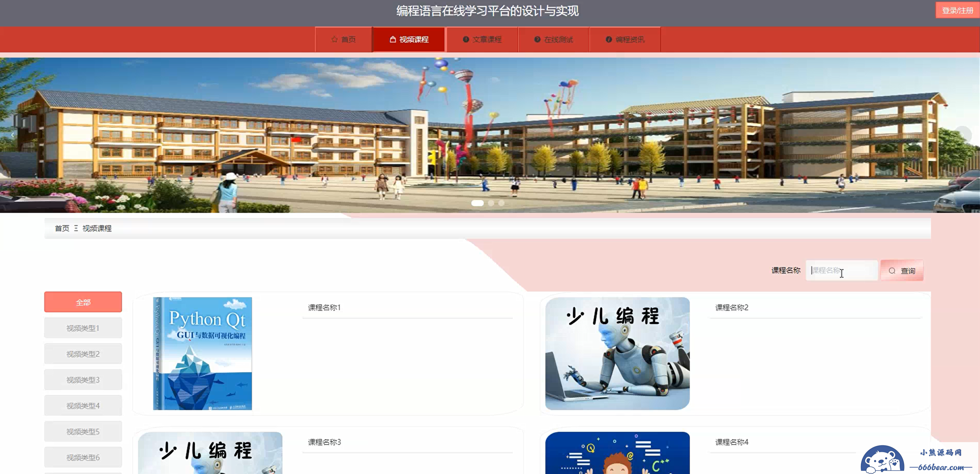Filter courses by 视频类型6
Screen dimensions: 980x474
tap(83, 457)
